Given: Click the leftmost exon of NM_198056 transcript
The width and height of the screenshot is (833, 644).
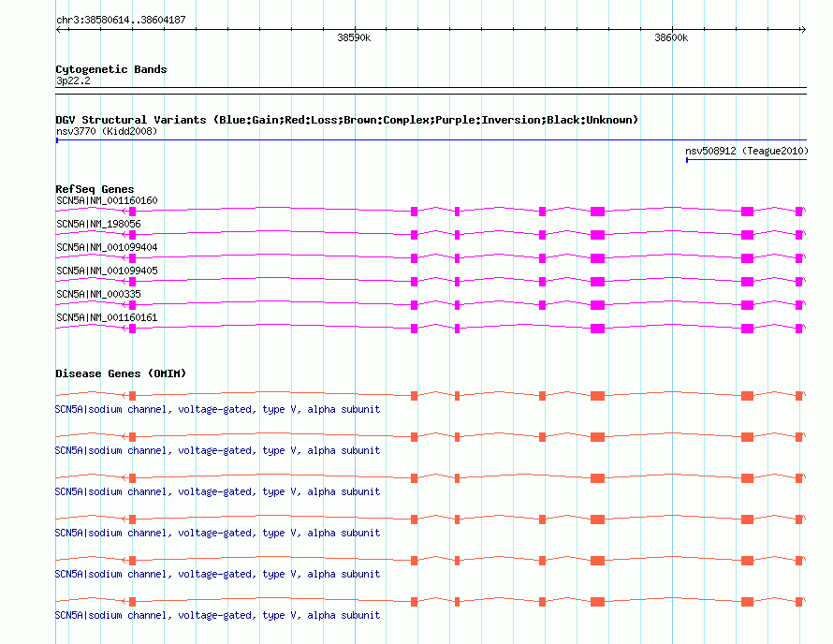Looking at the screenshot, I should [x=132, y=235].
